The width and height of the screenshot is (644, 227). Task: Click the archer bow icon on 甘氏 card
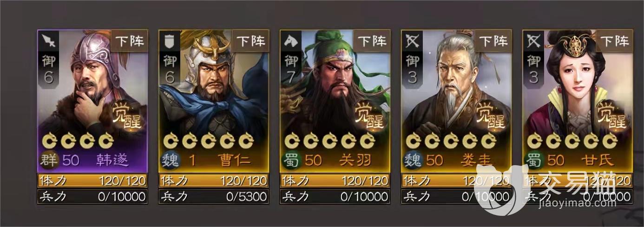(533, 42)
